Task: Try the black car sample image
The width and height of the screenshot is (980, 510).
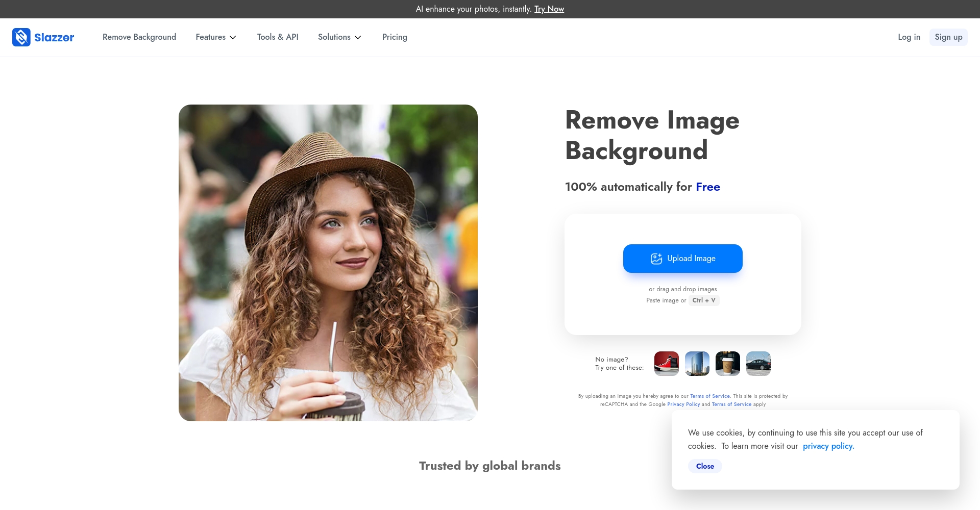Action: click(758, 364)
